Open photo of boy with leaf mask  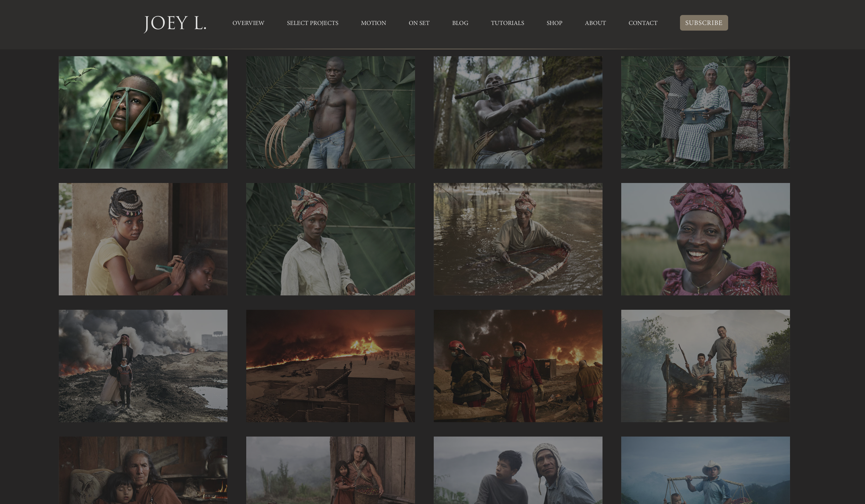point(143,112)
